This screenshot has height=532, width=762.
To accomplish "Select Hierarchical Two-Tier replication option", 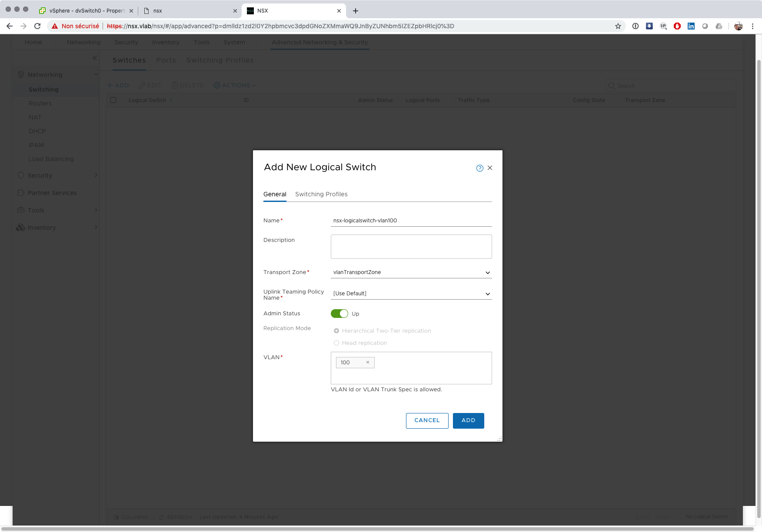I will (x=336, y=331).
